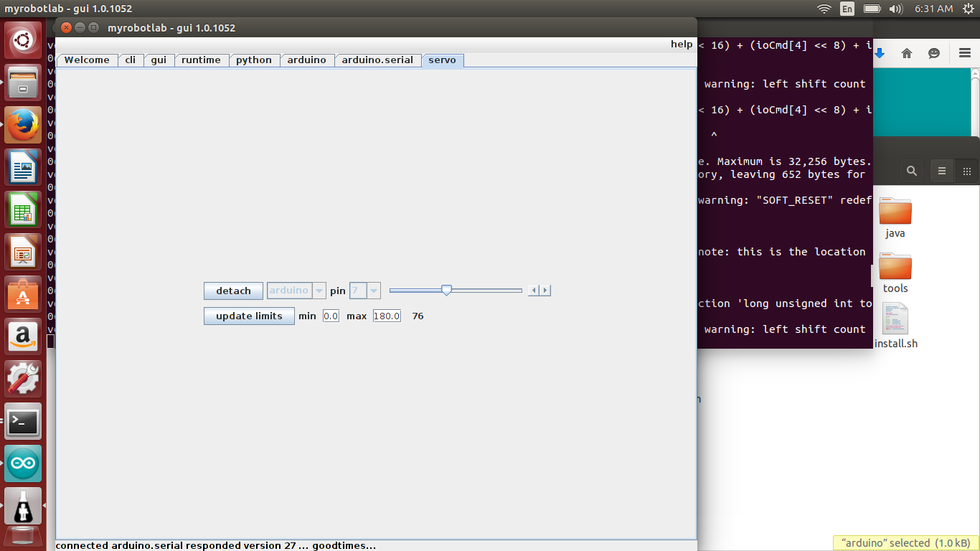Click the connected arduino.serial status text

[x=215, y=545]
